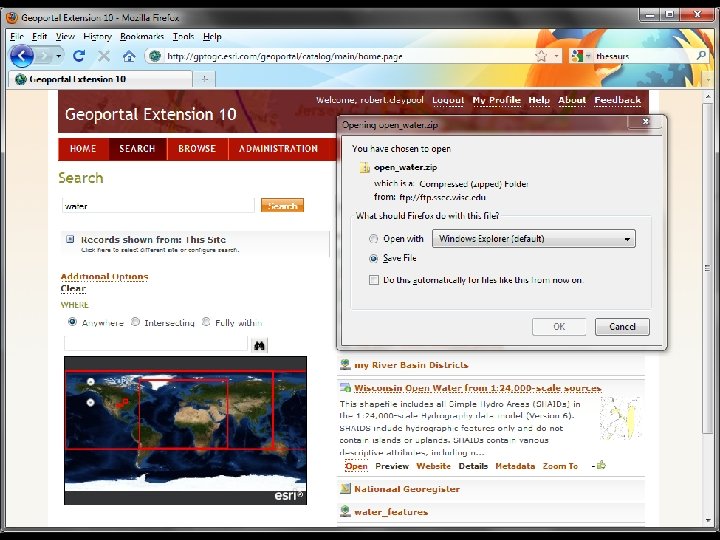The height and width of the screenshot is (540, 720).
Task: Select the Intersecting radio button
Action: 135,322
